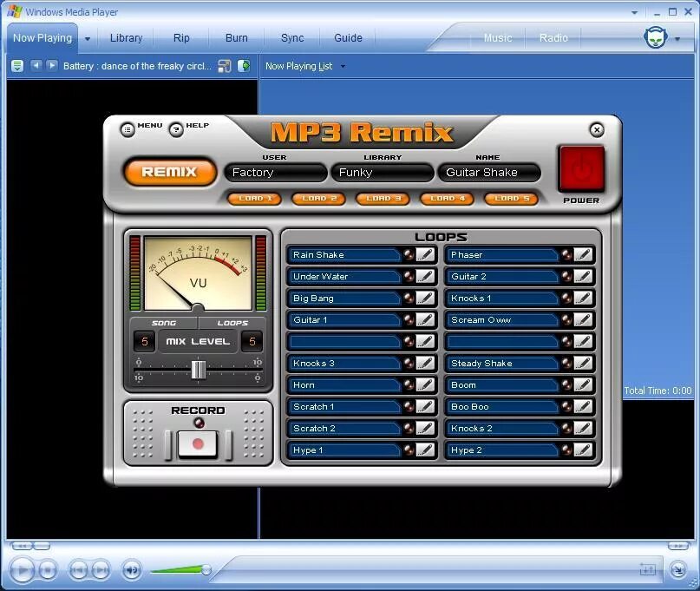Edit the Knocks 1 loop with pencil icon

coord(584,298)
